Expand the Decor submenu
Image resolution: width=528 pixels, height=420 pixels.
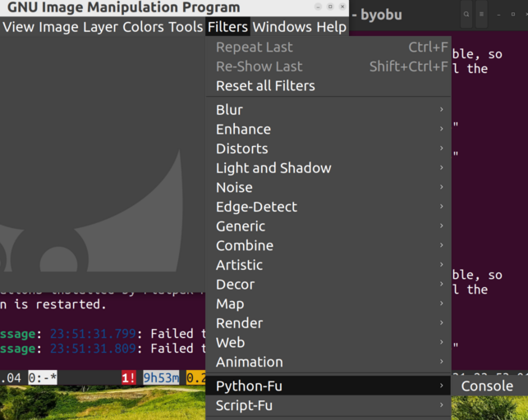[328, 284]
